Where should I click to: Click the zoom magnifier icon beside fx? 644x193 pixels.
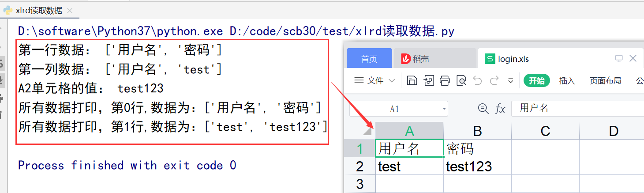[x=483, y=109]
